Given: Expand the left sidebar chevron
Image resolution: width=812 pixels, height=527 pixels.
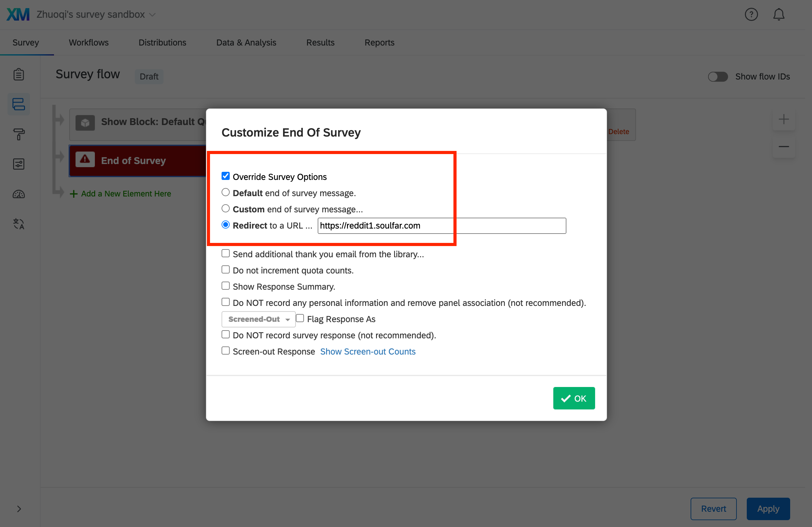Looking at the screenshot, I should [x=19, y=509].
